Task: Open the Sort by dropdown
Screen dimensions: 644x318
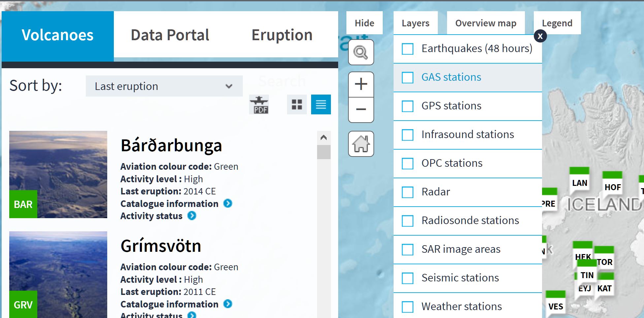Action: pos(164,86)
